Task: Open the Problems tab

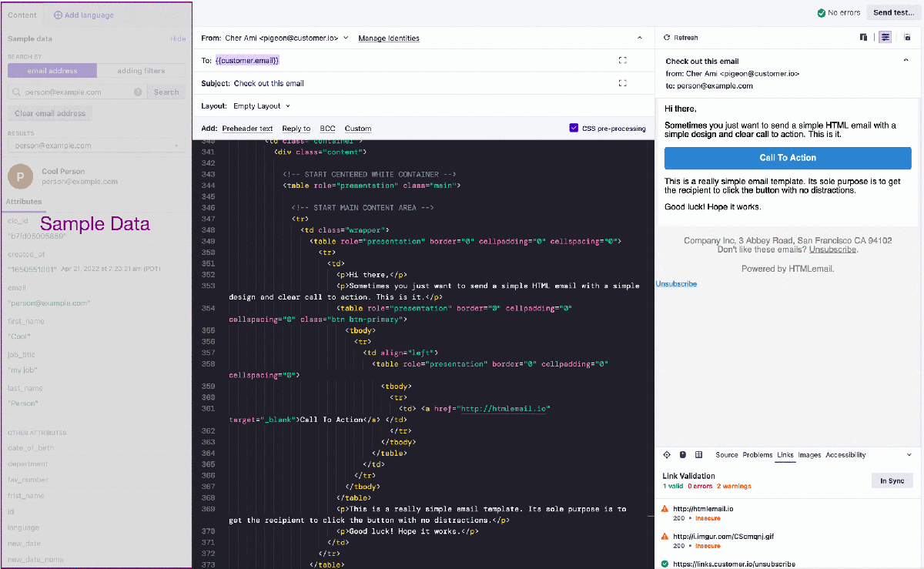Action: 758,455
